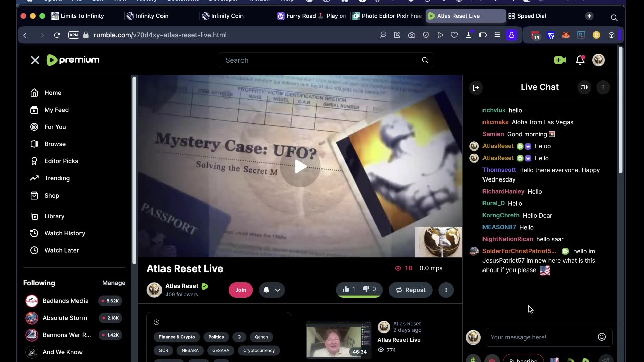Open For You in the sidebar
This screenshot has height=362, width=644.
point(55,127)
